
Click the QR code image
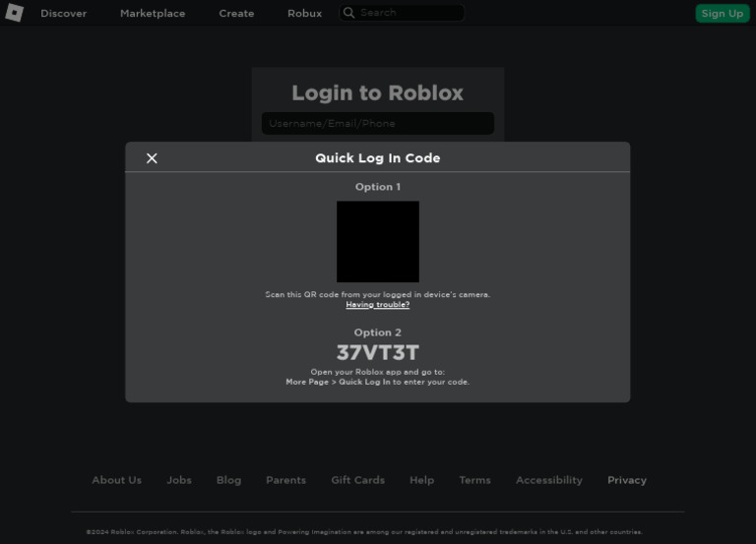(378, 241)
